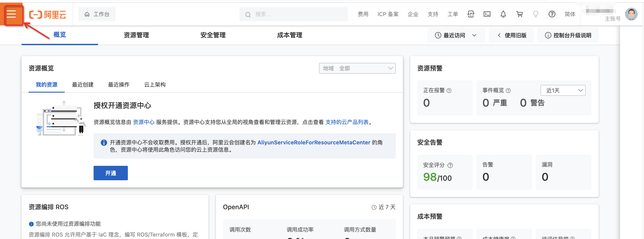The image size is (644, 239).
Task: Click the 98/100 security score
Action: tap(437, 177)
